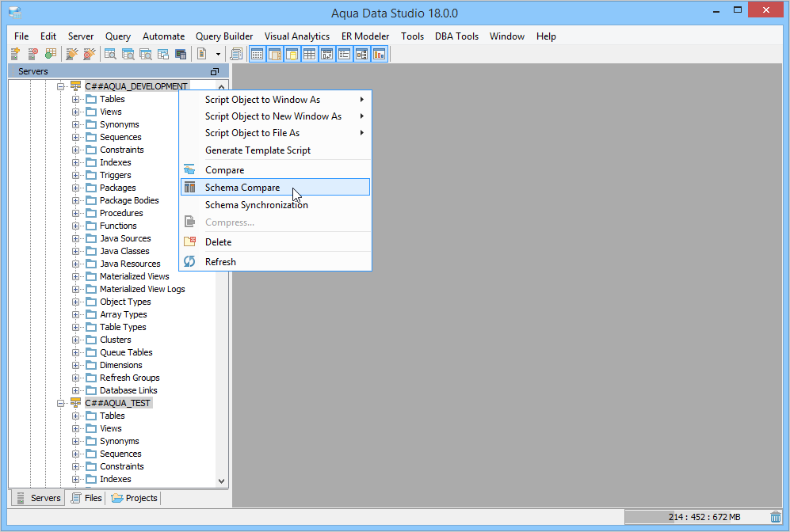Click the Schema Compare columns icon

pos(189,188)
